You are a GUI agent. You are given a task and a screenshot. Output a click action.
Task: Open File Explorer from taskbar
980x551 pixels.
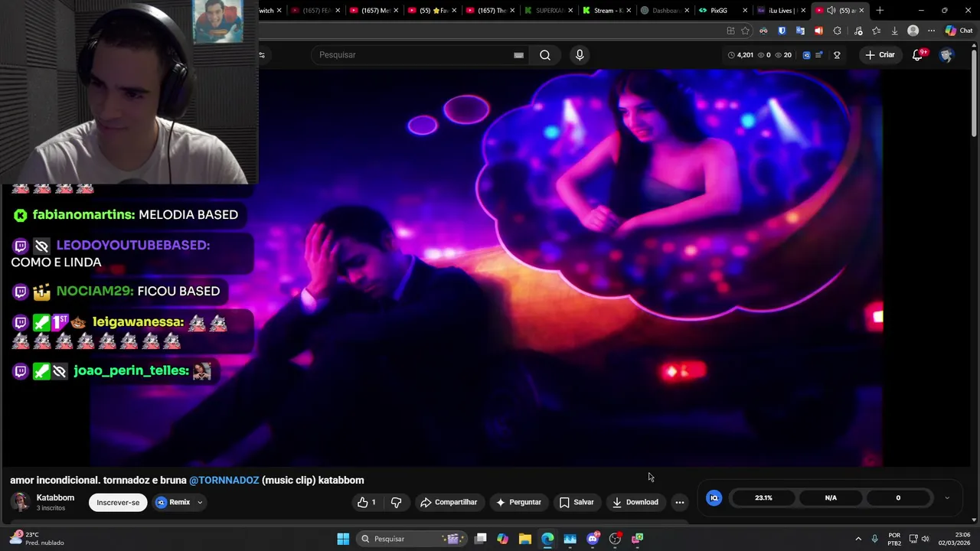[x=524, y=539]
